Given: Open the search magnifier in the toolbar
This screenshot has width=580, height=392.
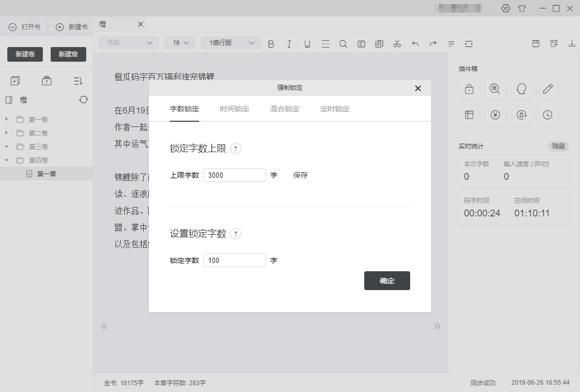Looking at the screenshot, I should click(343, 44).
